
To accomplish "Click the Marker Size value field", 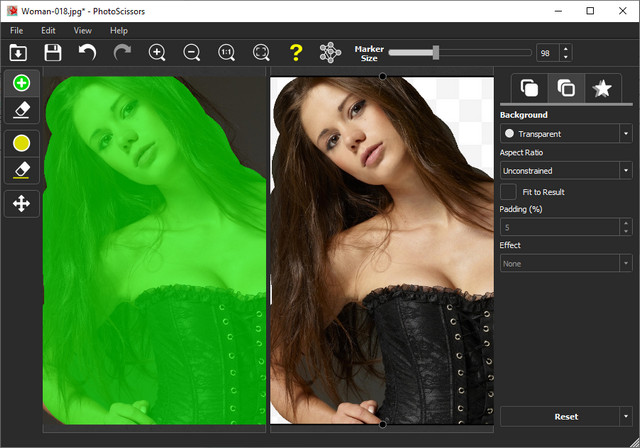I will pyautogui.click(x=547, y=53).
